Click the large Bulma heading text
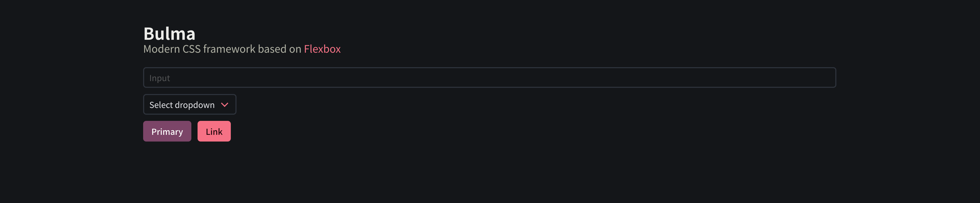This screenshot has height=203, width=980. click(169, 34)
